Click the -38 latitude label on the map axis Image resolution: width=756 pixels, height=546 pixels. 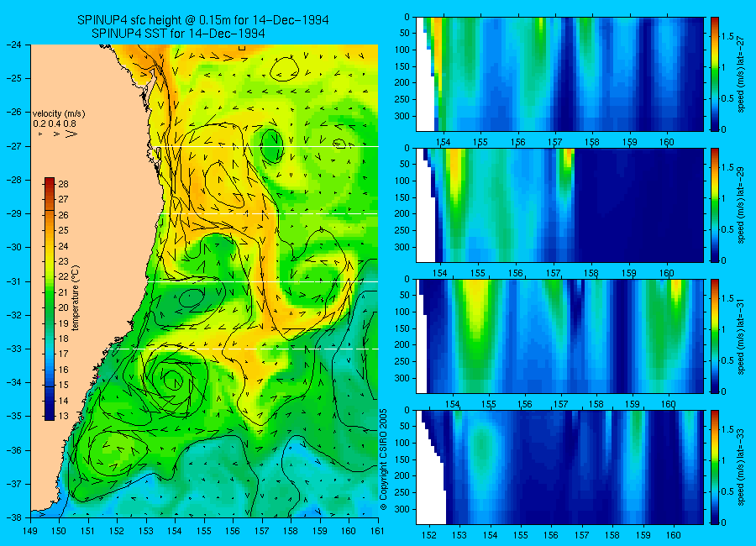tap(13, 517)
